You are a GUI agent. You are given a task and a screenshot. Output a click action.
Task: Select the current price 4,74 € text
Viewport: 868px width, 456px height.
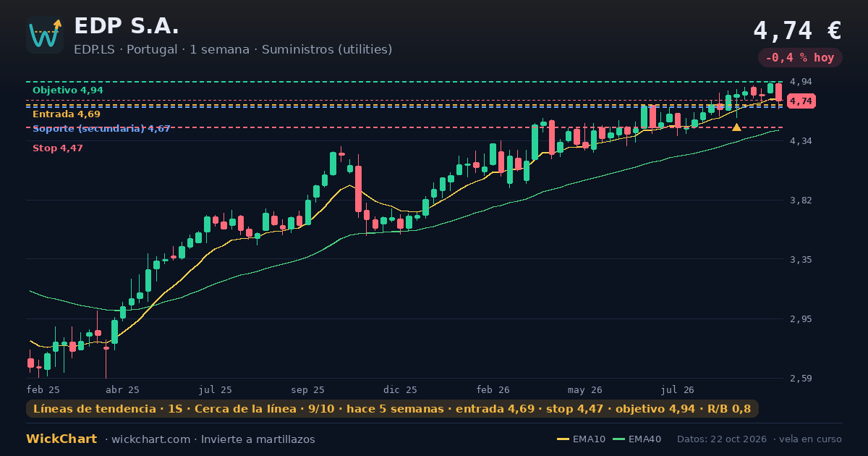tap(797, 30)
